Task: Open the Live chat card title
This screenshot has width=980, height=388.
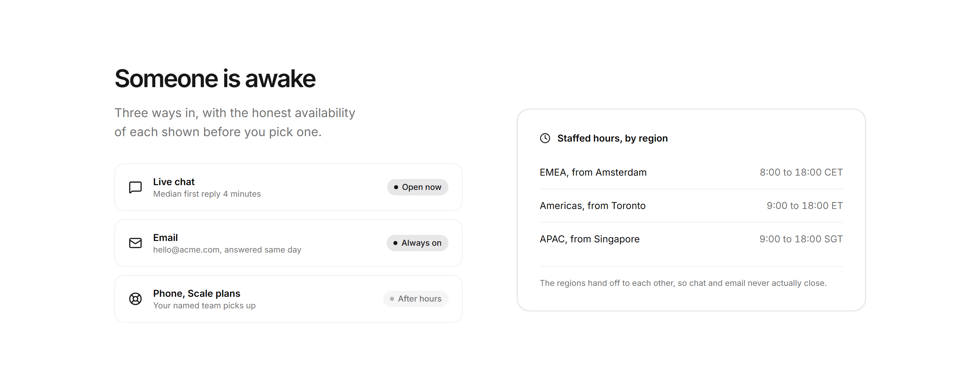Action: click(174, 182)
